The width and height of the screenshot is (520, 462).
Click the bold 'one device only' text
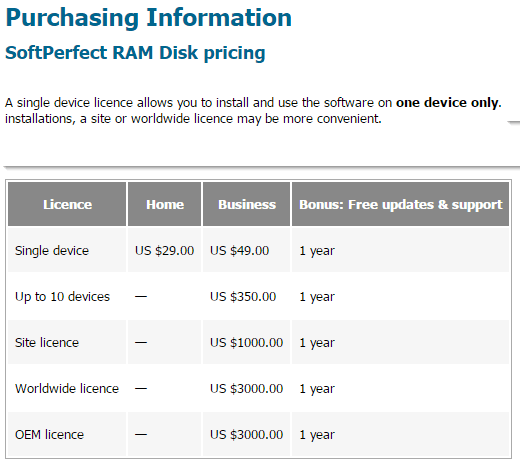pos(447,103)
